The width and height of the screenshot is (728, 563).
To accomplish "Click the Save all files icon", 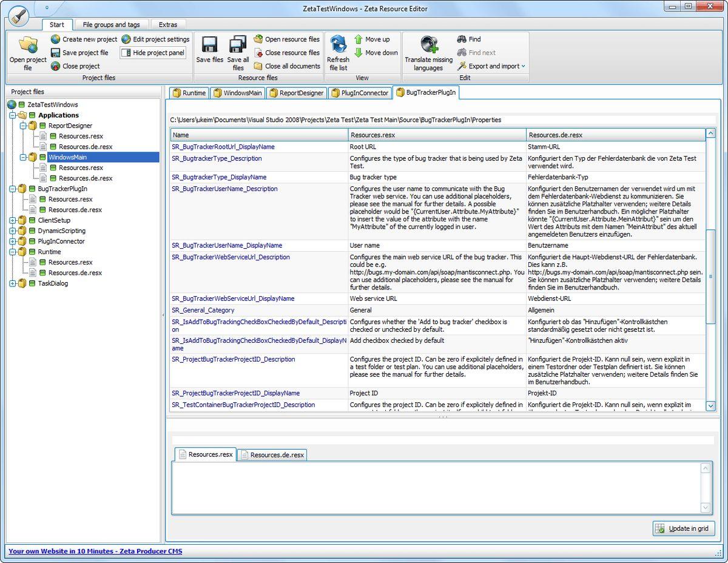I will (238, 46).
